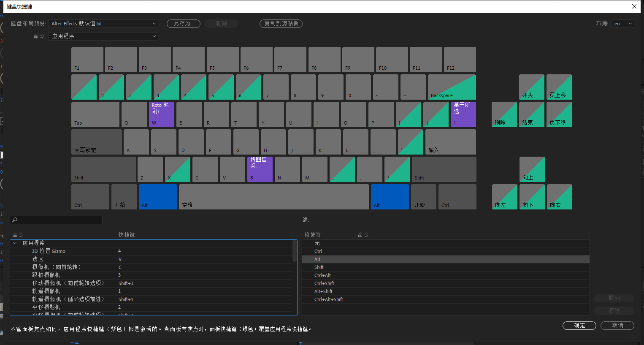Select the 3D 位置 Gizmo command row
This screenshot has width=644, height=345.
pyautogui.click(x=151, y=251)
